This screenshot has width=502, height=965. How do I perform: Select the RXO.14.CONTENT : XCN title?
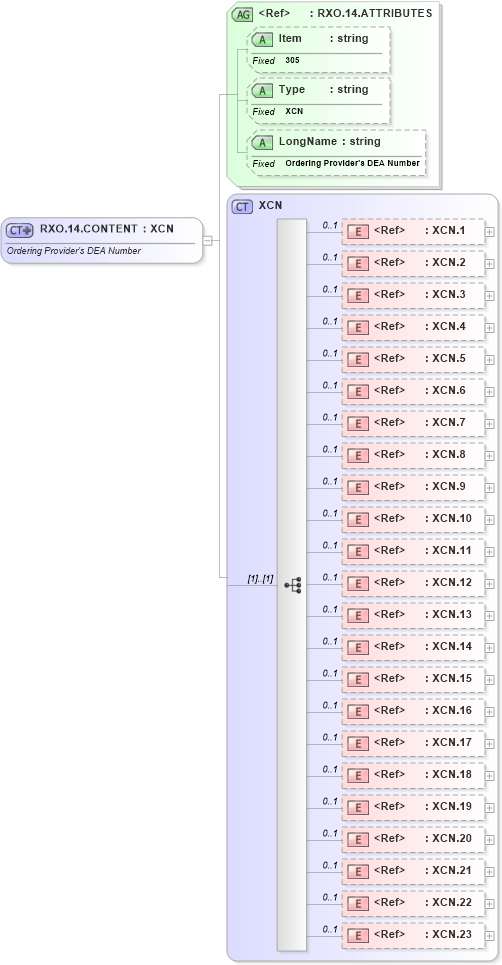click(107, 229)
